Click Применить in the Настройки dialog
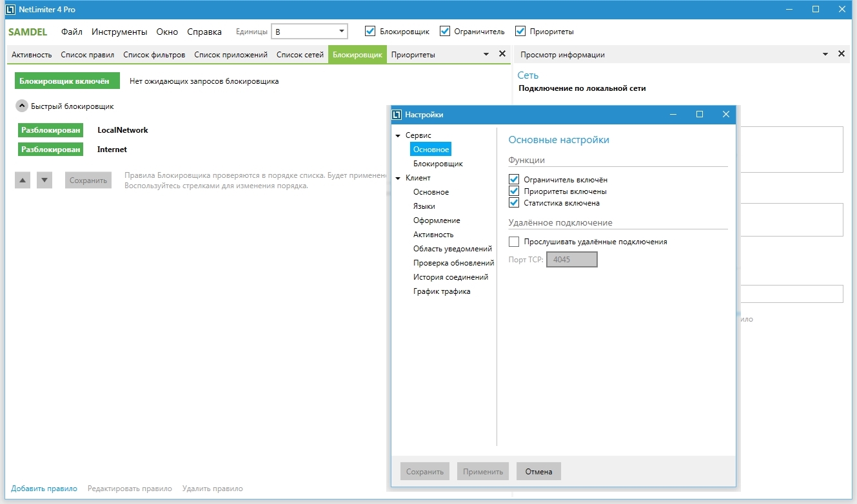Viewport: 857px width, 504px height. (x=483, y=471)
